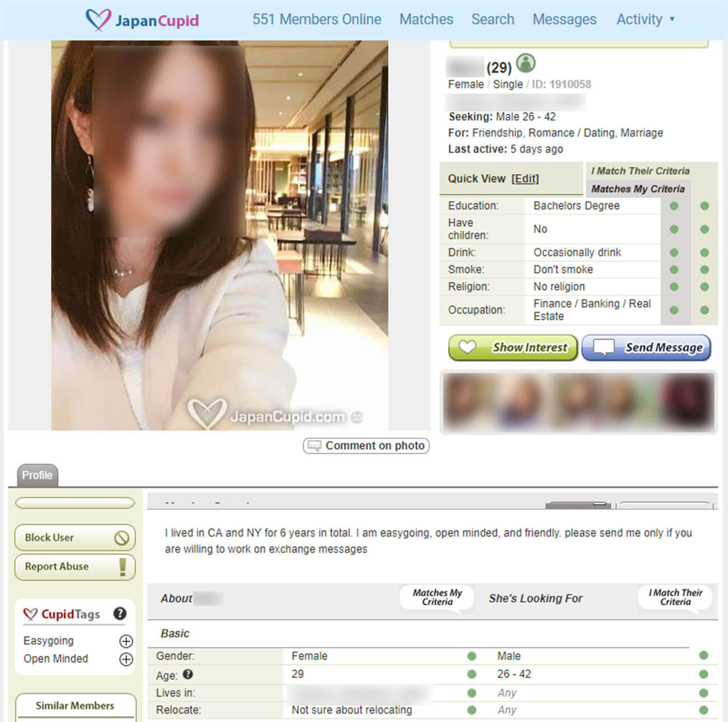The height and width of the screenshot is (722, 728).
Task: Go to the Search page
Action: point(492,20)
